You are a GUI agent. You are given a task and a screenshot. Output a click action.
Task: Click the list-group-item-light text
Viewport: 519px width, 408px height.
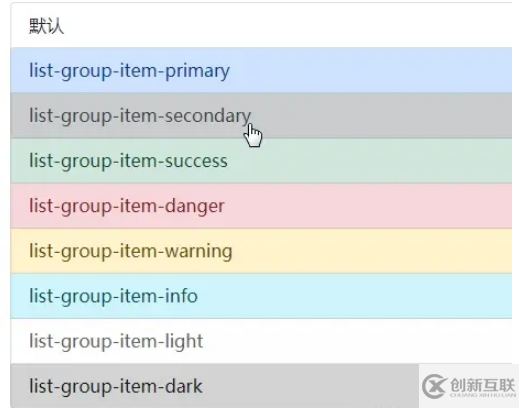116,342
